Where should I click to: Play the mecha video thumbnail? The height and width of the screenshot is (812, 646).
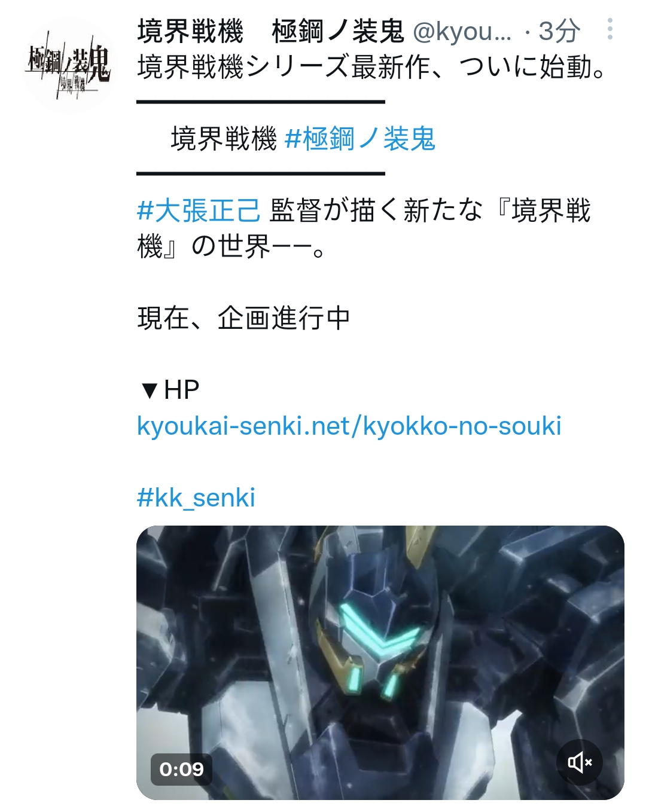[380, 663]
